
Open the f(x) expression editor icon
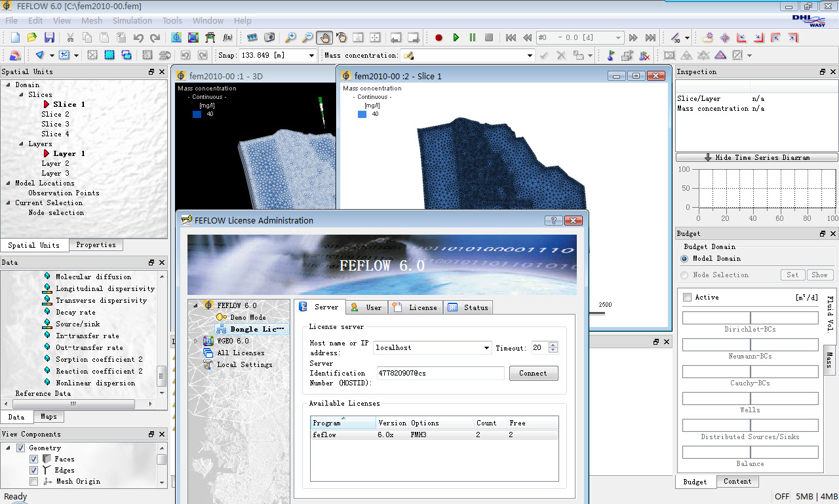[x=227, y=38]
